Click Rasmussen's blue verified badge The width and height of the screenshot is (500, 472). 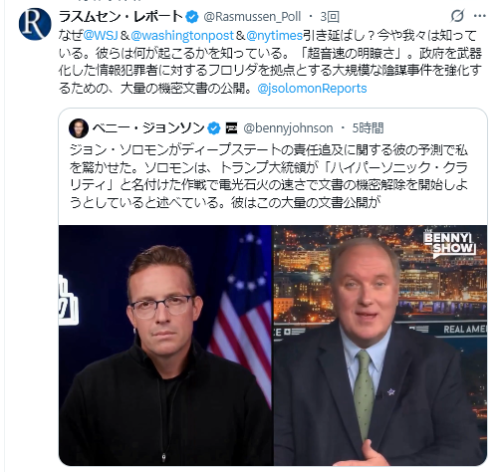point(192,17)
